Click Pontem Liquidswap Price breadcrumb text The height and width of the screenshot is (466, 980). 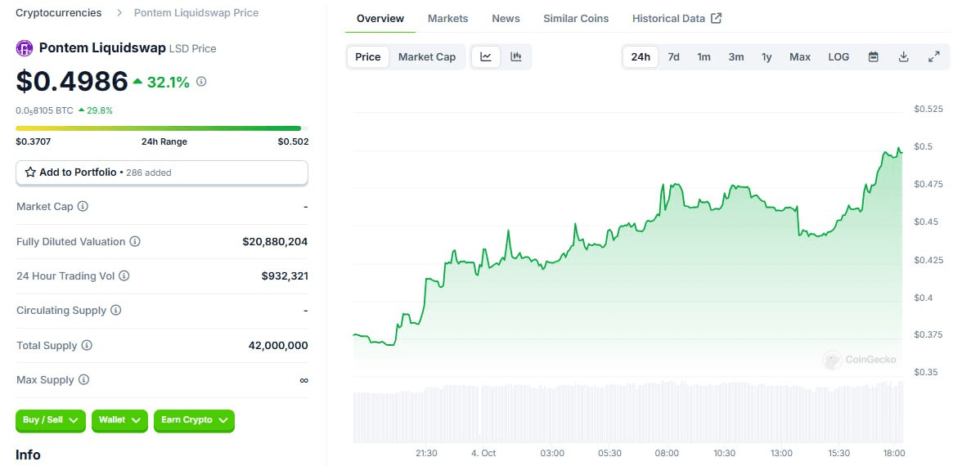point(196,12)
